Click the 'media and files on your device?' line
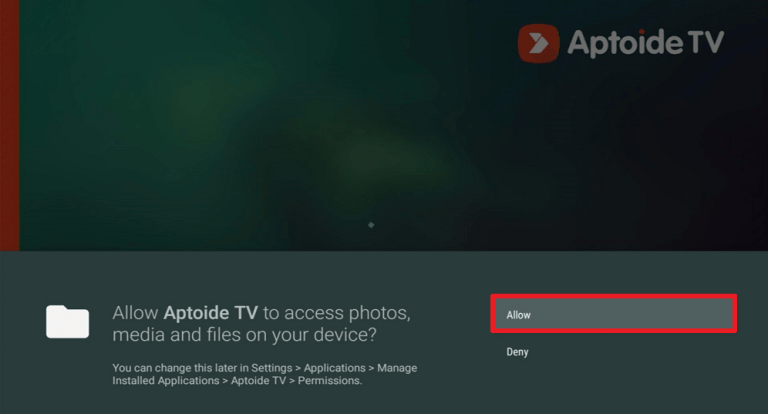 click(244, 335)
